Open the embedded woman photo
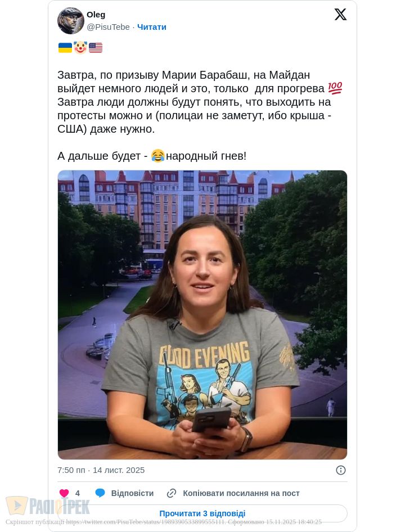The height and width of the screenshot is (532, 405). (x=202, y=315)
